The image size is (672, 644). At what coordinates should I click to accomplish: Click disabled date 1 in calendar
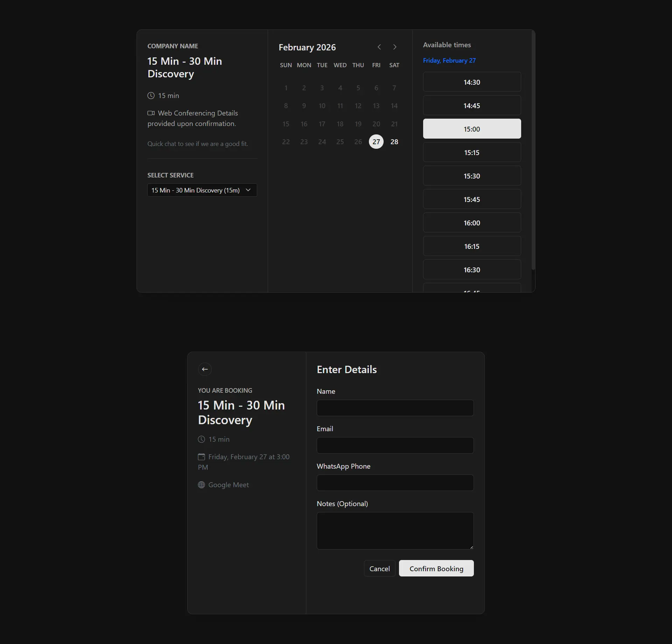[x=286, y=88]
